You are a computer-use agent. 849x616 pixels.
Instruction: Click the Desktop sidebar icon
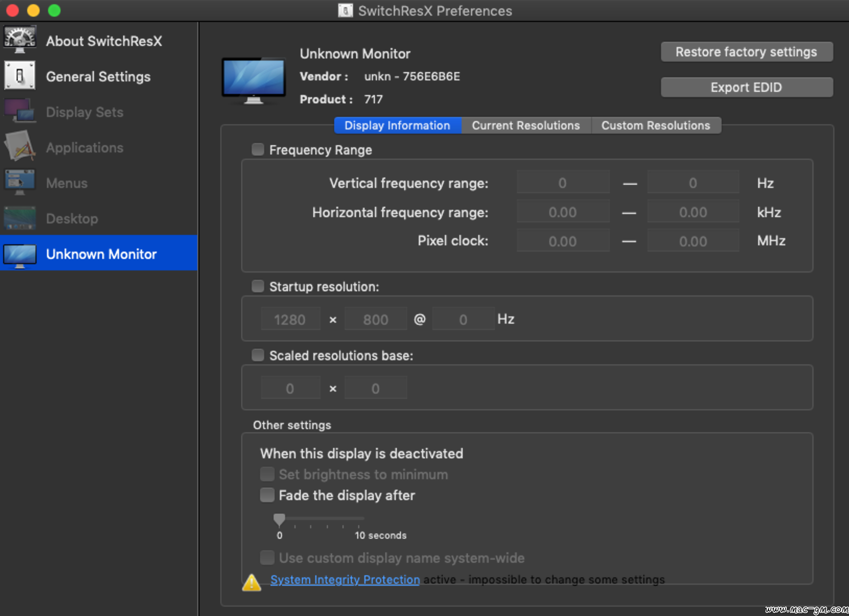20,218
